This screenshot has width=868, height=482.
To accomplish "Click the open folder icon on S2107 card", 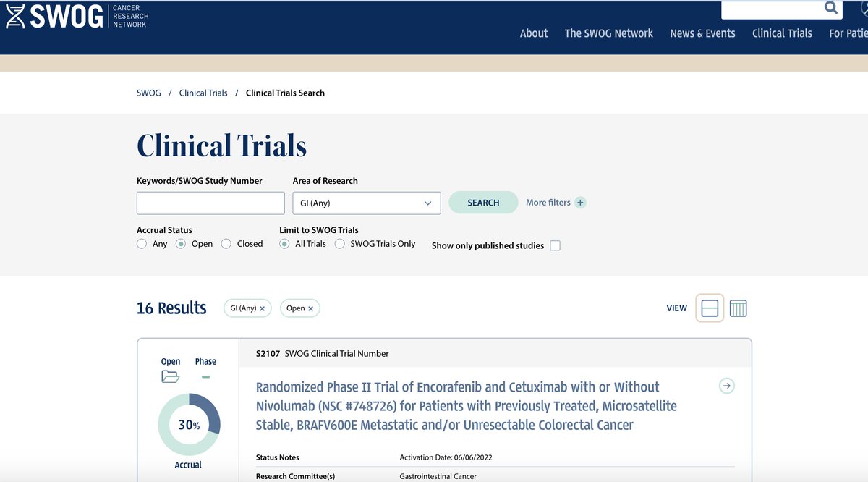I will [x=170, y=377].
